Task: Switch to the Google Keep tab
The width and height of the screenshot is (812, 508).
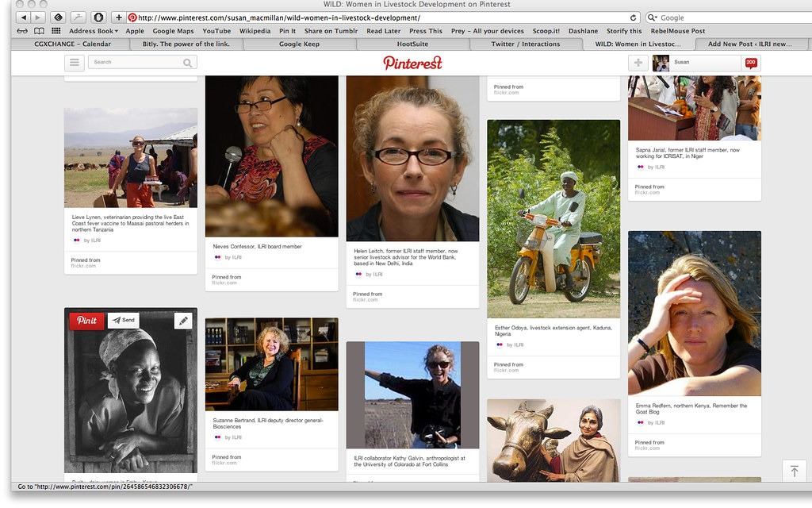Action: [299, 44]
